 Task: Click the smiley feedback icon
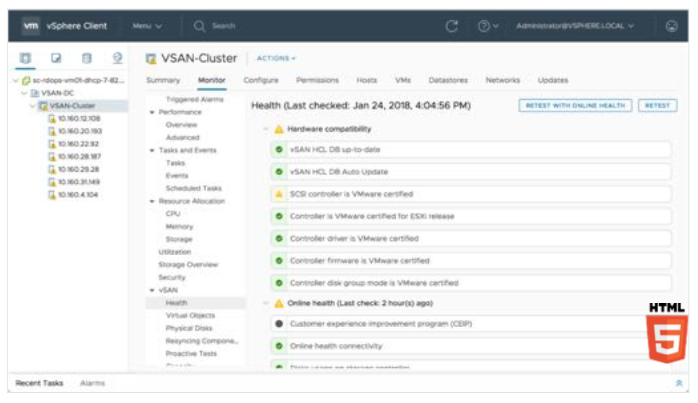[671, 26]
